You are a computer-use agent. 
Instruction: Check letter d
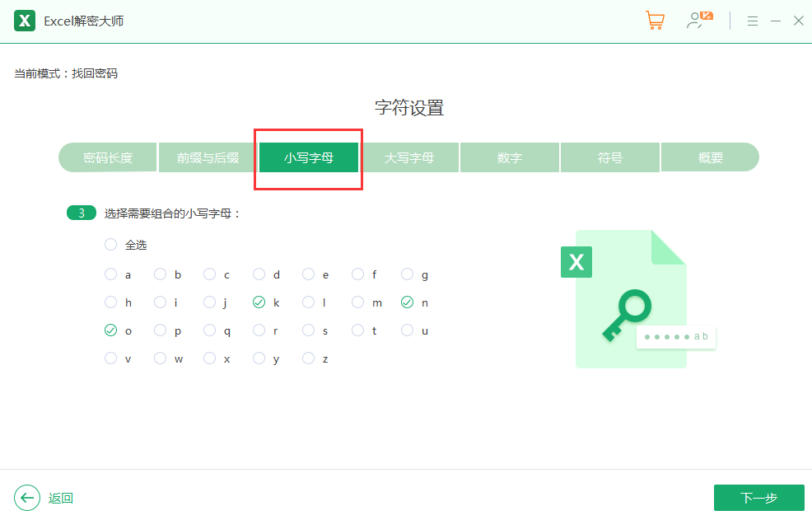coord(259,274)
